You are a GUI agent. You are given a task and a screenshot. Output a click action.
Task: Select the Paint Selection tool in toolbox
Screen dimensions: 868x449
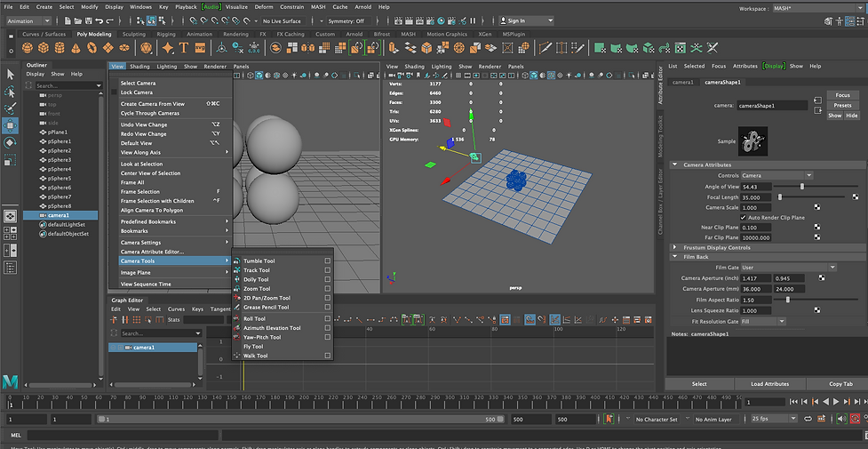tap(10, 108)
